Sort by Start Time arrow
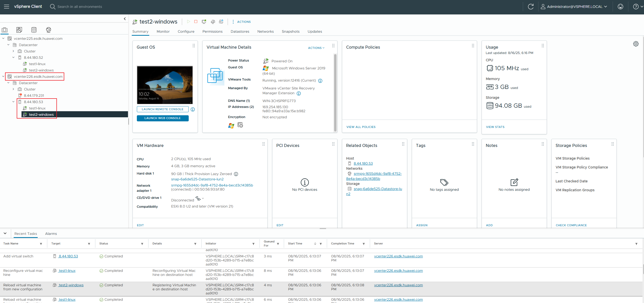 pos(315,244)
